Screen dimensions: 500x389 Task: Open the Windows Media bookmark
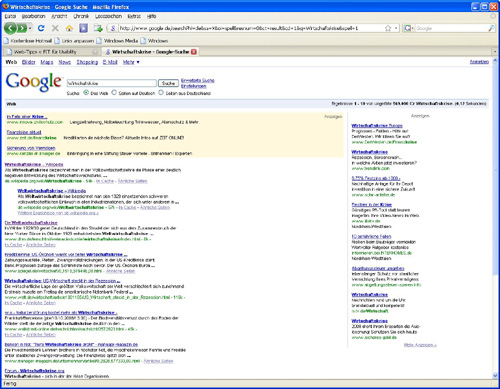117,41
